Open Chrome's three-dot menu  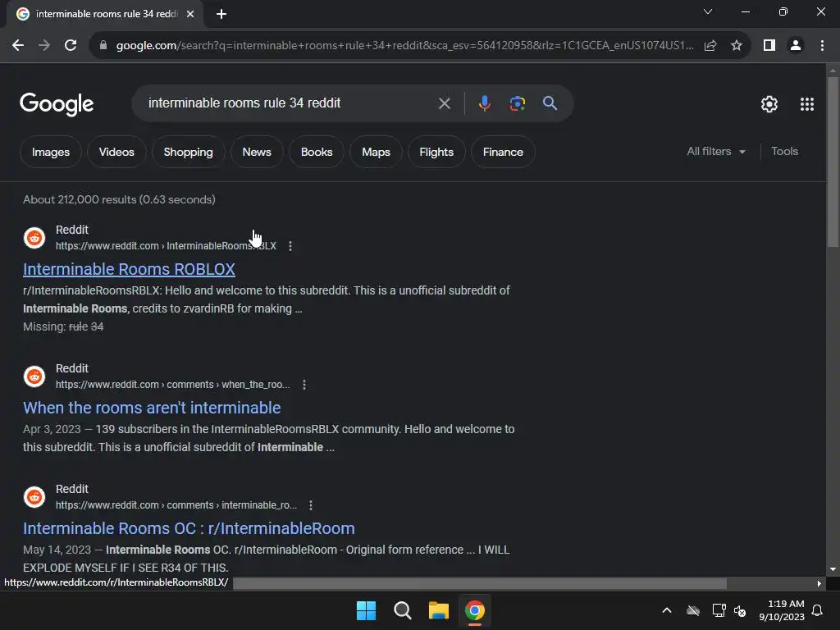tap(822, 46)
